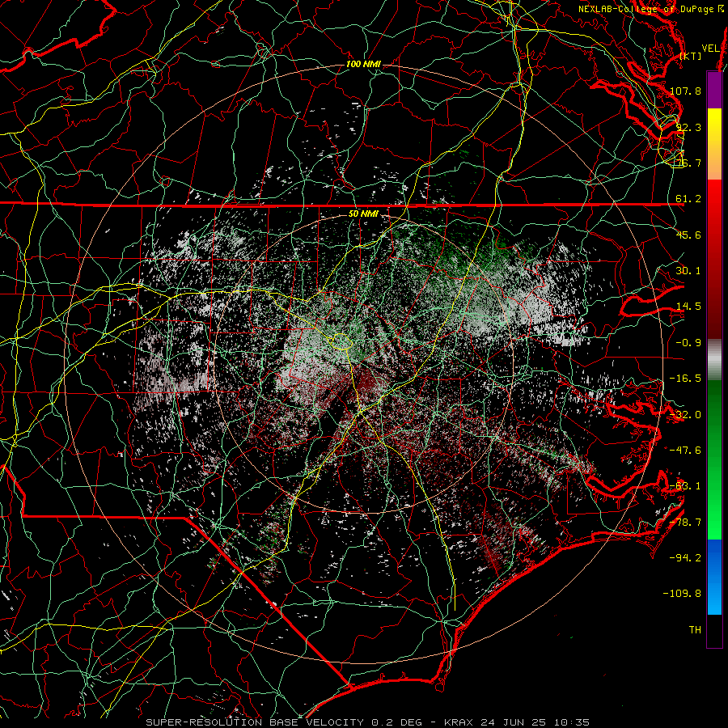Click the -63.1 velocity scale value

click(685, 486)
